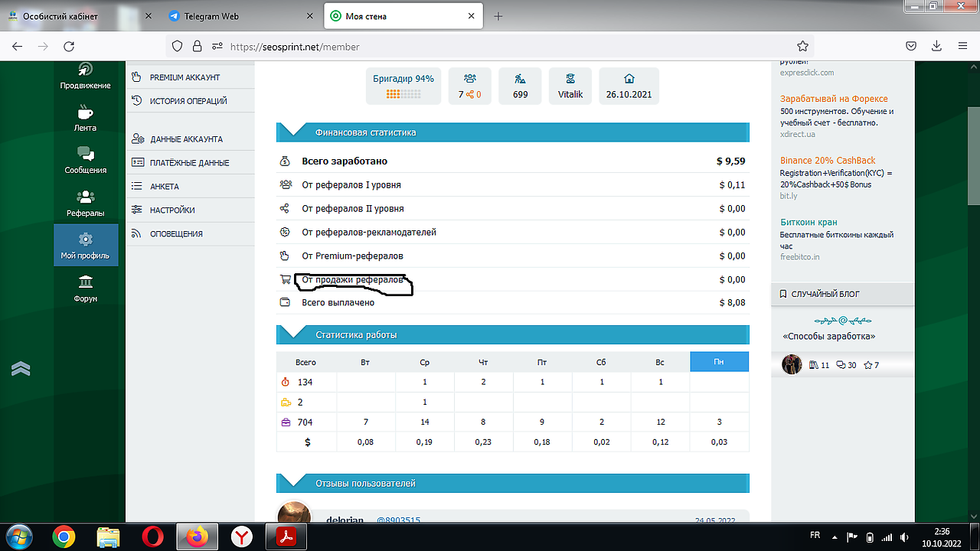Go to Рефералы people icon
This screenshot has height=551, width=980.
86,197
